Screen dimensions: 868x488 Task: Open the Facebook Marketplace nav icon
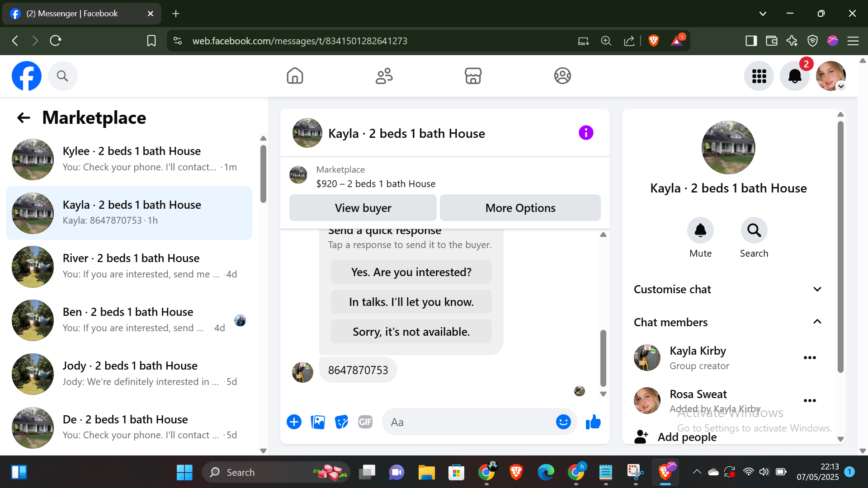(x=473, y=76)
